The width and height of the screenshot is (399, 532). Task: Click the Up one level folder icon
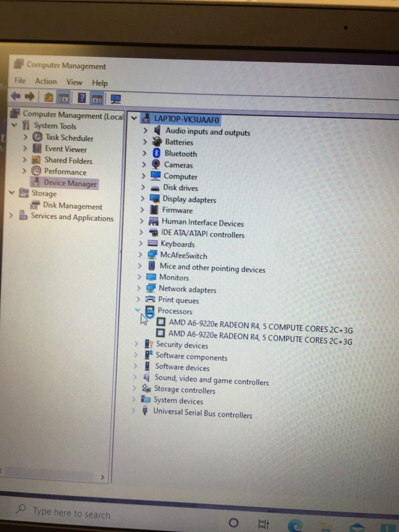[x=49, y=97]
